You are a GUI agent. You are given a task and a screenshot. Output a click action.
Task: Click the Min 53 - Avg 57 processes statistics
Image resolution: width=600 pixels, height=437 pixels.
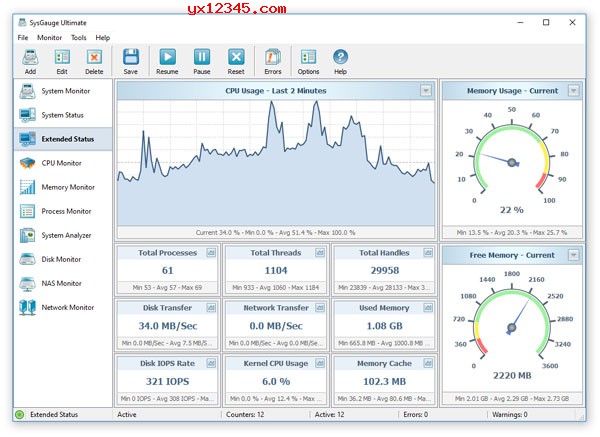pyautogui.click(x=167, y=287)
